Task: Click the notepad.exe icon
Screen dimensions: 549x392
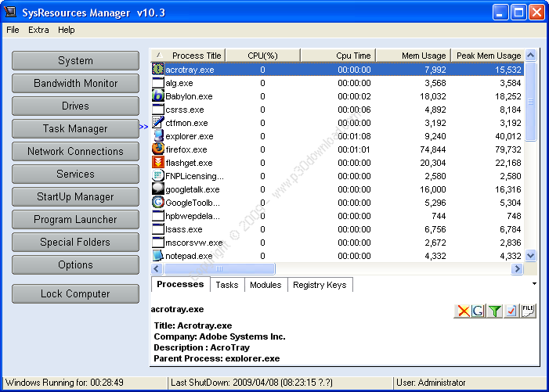Action: point(158,255)
